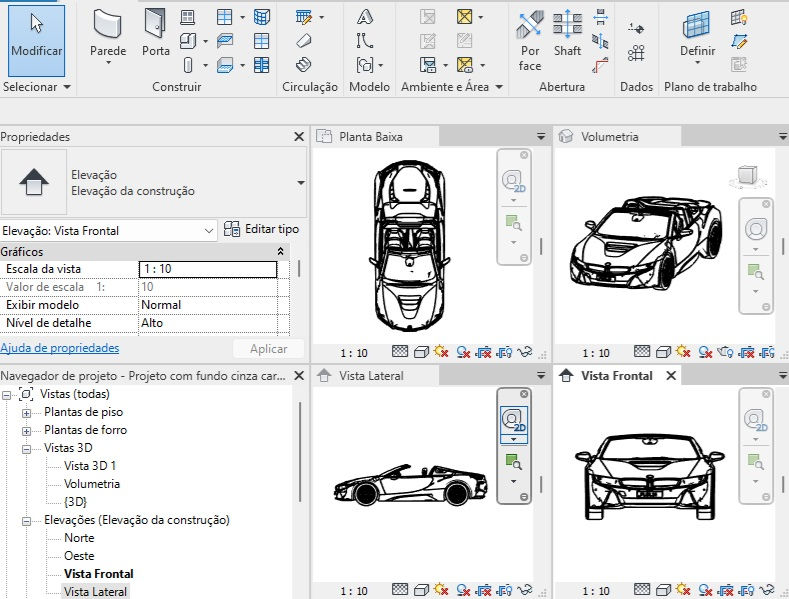Click the Nível level icon in Dados
Image resolution: width=789 pixels, height=599 pixels.
pyautogui.click(x=636, y=29)
